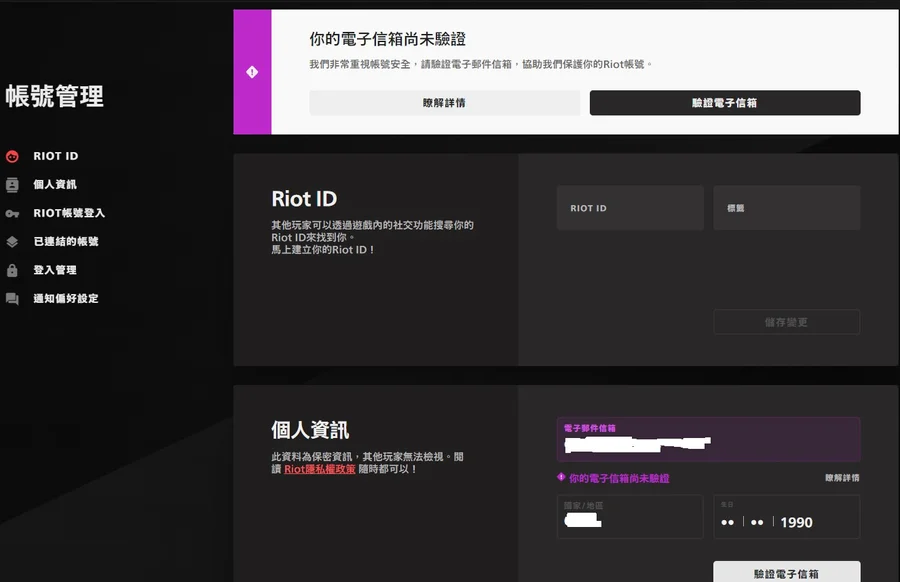Image resolution: width=900 pixels, height=582 pixels.
Task: Click the lock icon for 登入管理
Action: click(x=12, y=270)
